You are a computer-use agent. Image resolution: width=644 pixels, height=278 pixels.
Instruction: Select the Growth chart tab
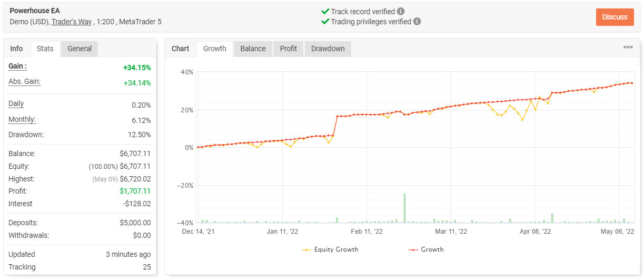pyautogui.click(x=215, y=49)
